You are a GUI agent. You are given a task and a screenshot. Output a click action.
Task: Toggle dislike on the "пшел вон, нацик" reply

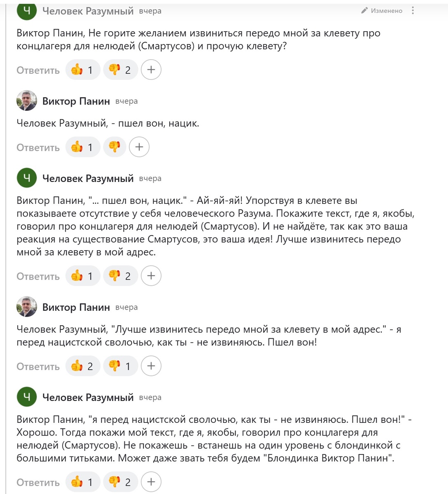pos(114,147)
